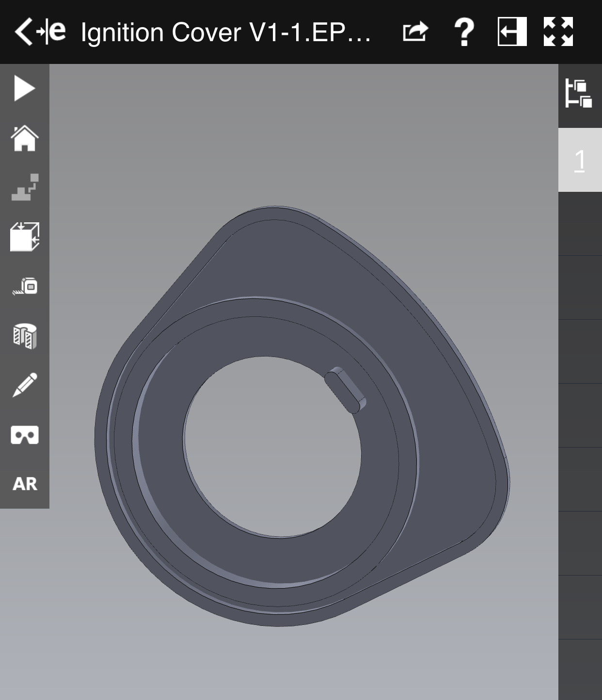Select the markup pencil tool
This screenshot has height=700, width=602.
24,385
